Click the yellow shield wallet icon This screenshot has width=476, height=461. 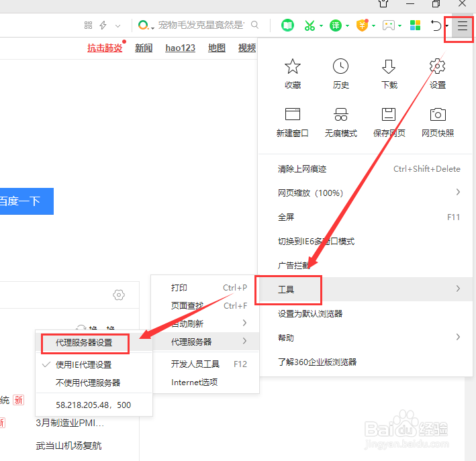pos(362,25)
